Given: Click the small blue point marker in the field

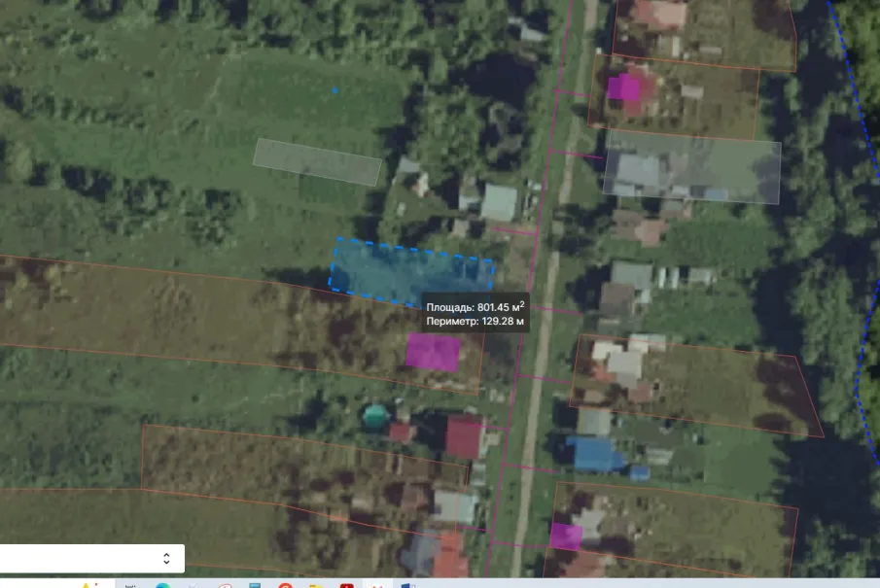Looking at the screenshot, I should [335, 90].
